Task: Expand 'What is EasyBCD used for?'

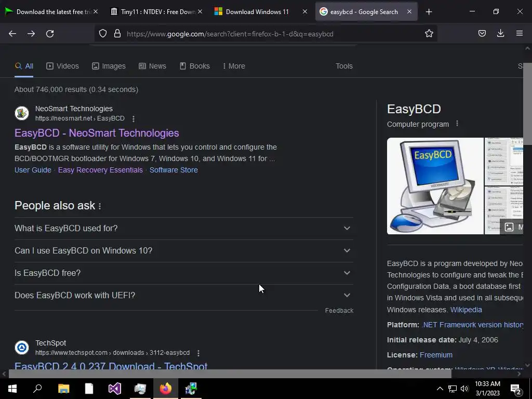Action: tap(184, 229)
